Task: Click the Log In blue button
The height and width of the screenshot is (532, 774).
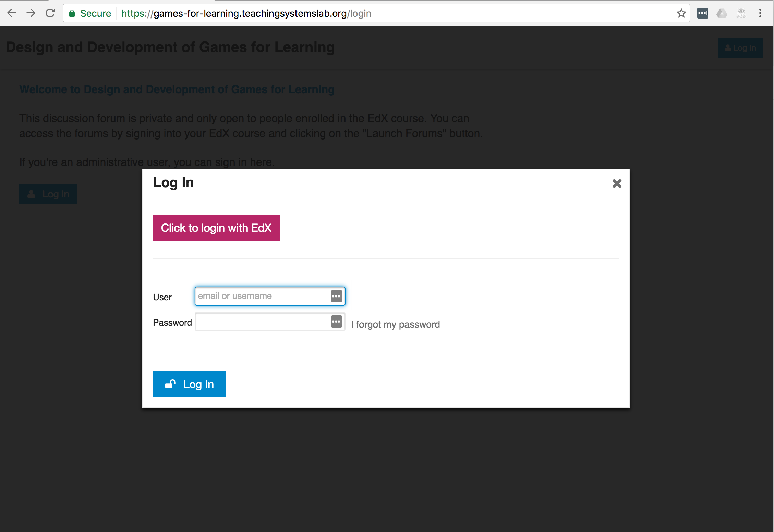Action: click(x=189, y=383)
